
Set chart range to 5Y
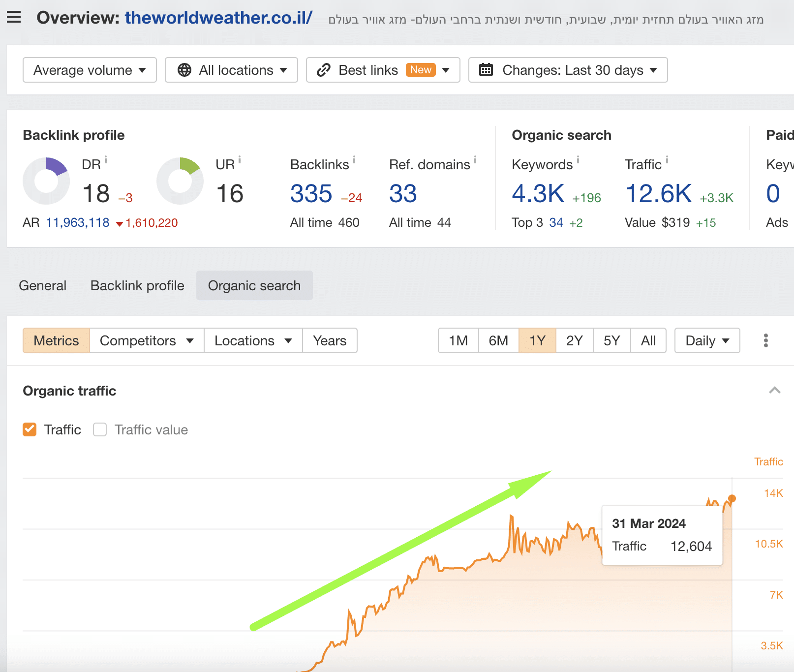[x=611, y=340]
